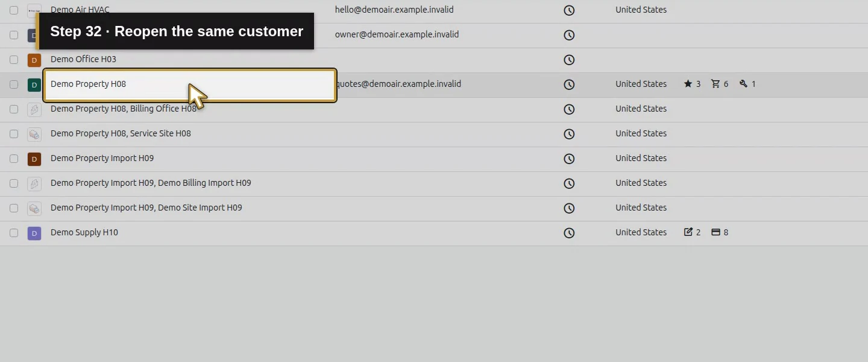
Task: Open Demo Property Import H09, Demo Site Import H09
Action: [146, 208]
